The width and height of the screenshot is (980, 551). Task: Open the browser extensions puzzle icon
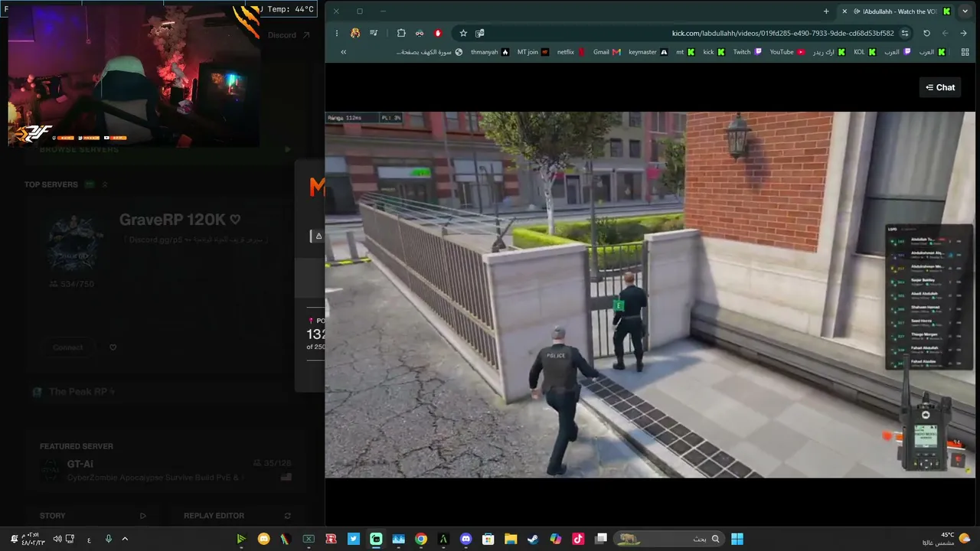401,33
